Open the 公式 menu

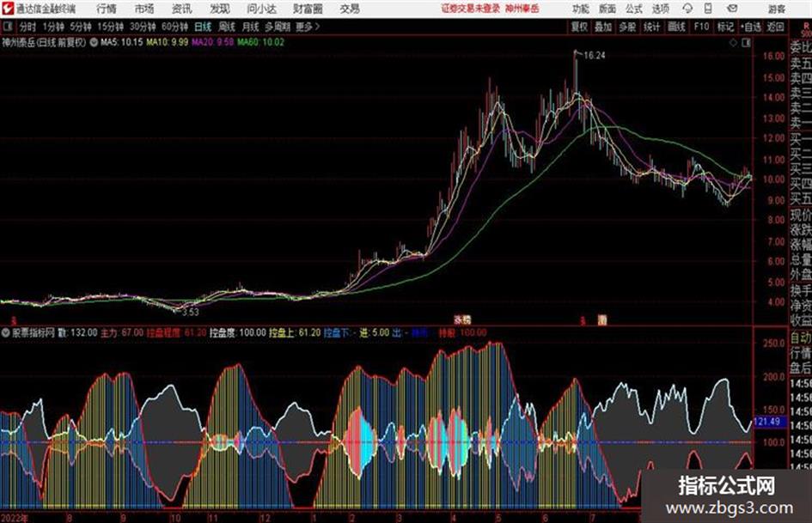click(634, 9)
